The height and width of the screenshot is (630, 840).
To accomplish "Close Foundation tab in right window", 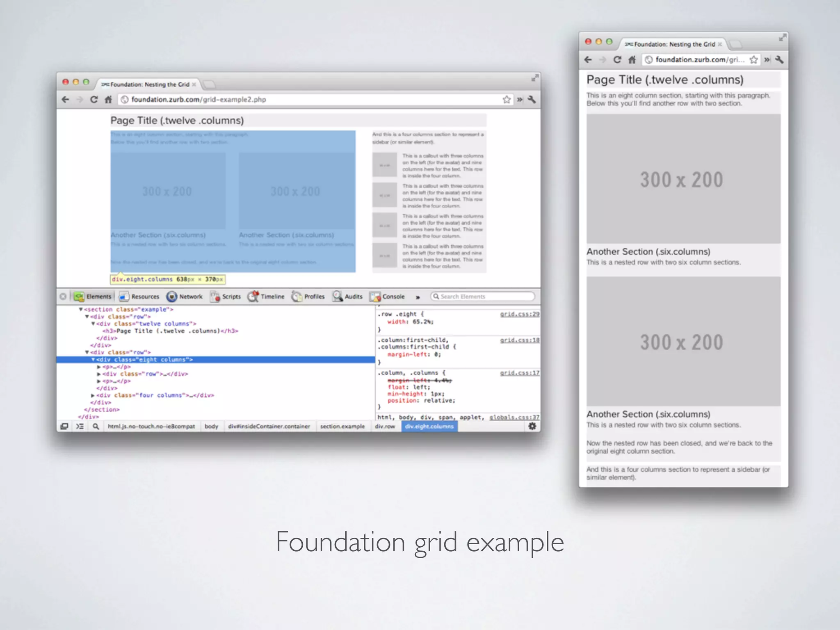I will [720, 44].
